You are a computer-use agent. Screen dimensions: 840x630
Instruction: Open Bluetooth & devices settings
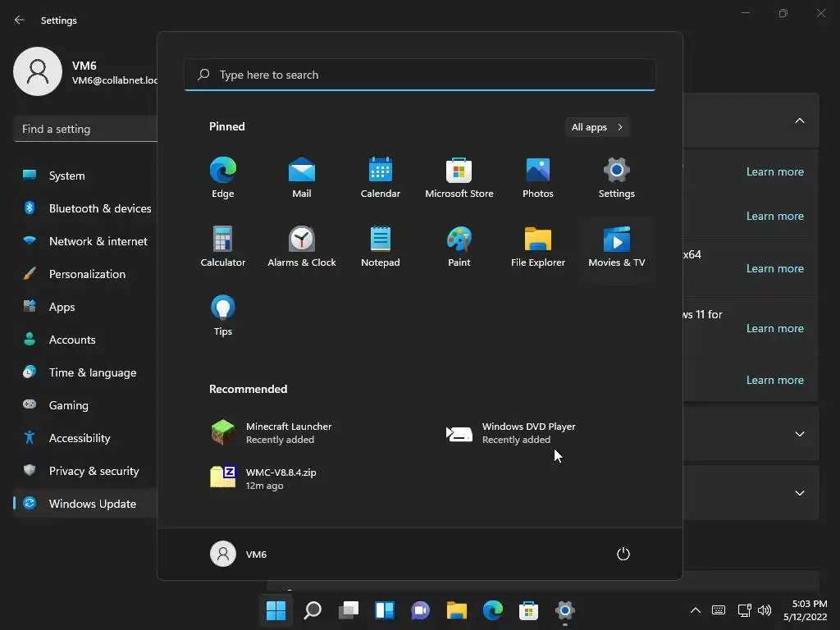(x=85, y=208)
